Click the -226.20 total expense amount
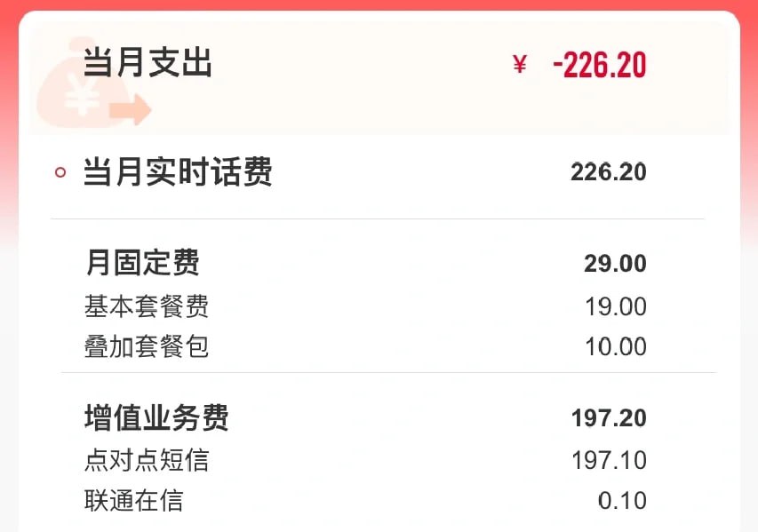 (599, 64)
